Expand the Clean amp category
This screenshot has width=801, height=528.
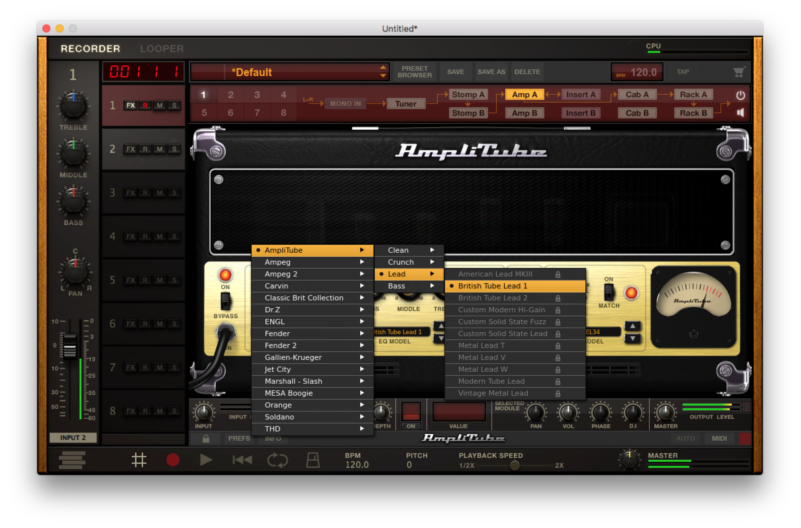tap(409, 250)
